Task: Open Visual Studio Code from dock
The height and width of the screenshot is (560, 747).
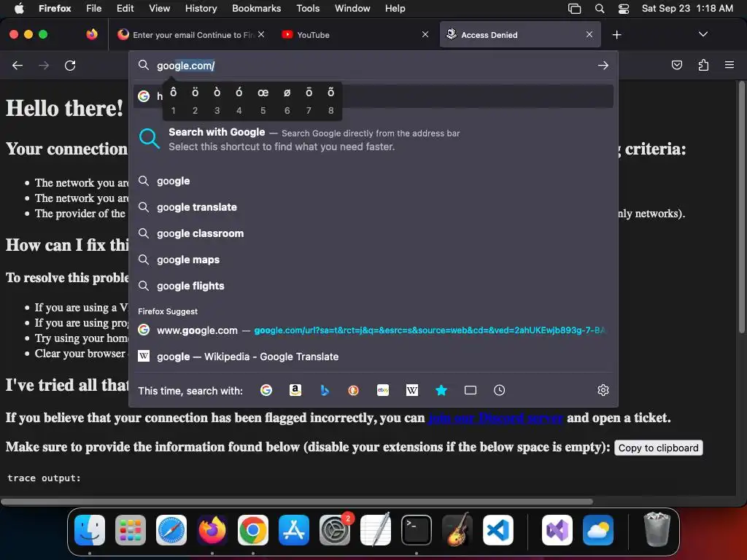Action: [x=498, y=530]
